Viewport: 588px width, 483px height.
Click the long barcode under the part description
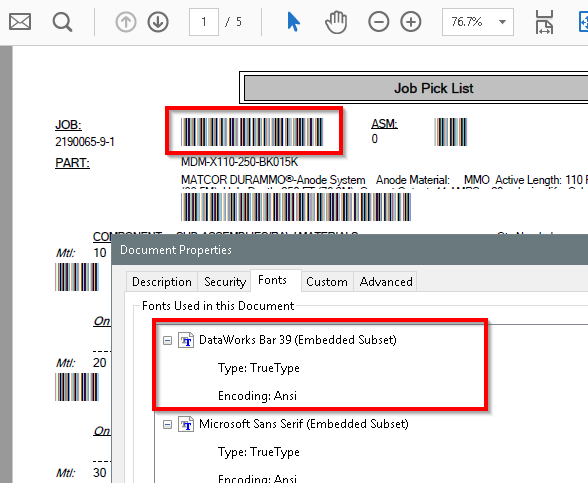click(296, 207)
